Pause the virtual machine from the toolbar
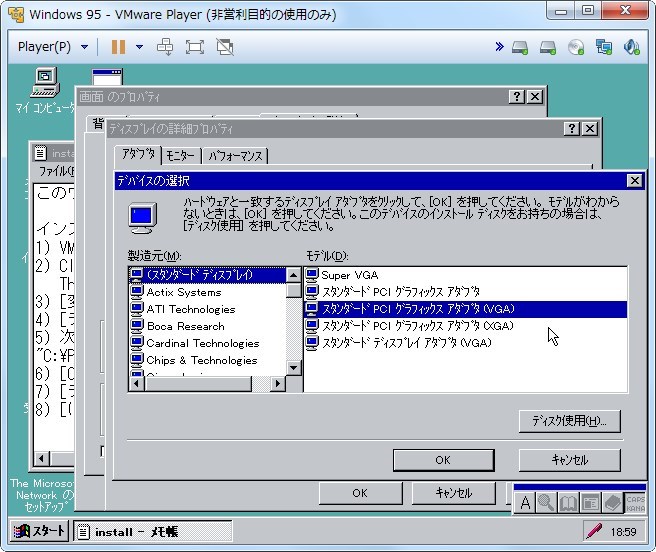 118,47
